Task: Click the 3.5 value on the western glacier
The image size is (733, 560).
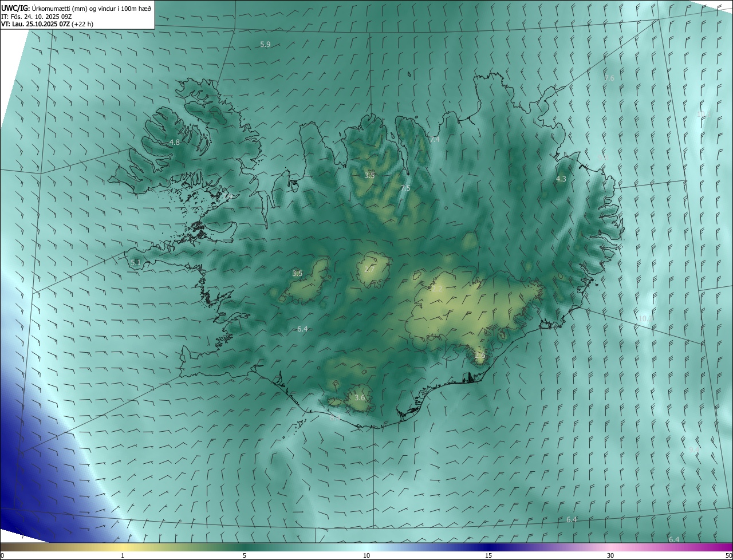Action: 297,274
